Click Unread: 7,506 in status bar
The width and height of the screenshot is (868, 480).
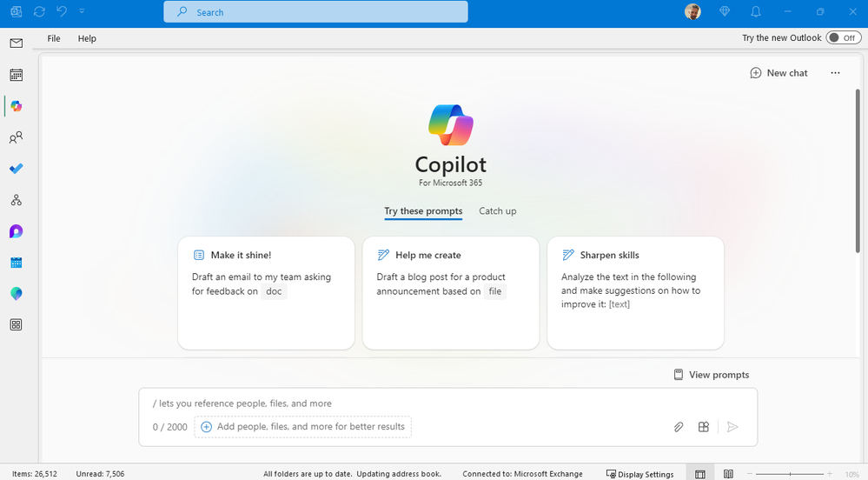100,474
